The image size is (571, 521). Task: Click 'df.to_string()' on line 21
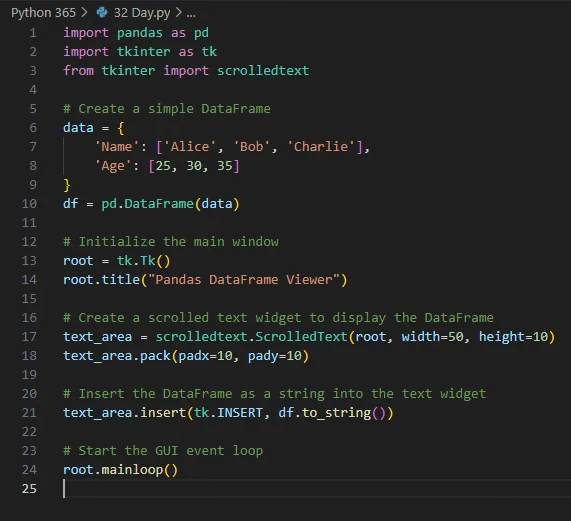332,413
